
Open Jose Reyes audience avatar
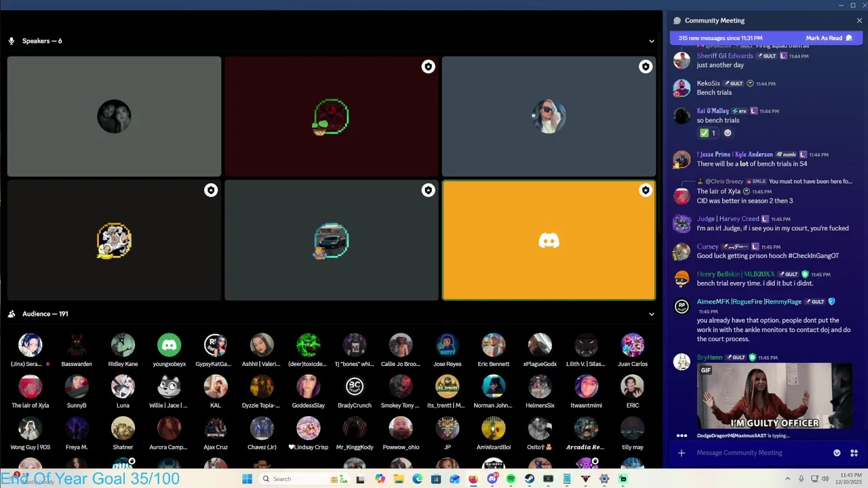(447, 345)
